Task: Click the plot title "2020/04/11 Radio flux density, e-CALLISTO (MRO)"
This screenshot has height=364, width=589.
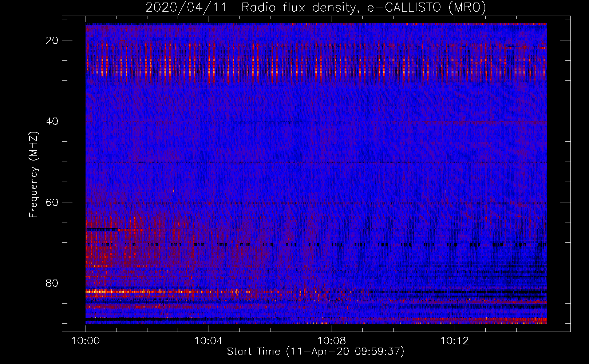Action: (x=316, y=7)
